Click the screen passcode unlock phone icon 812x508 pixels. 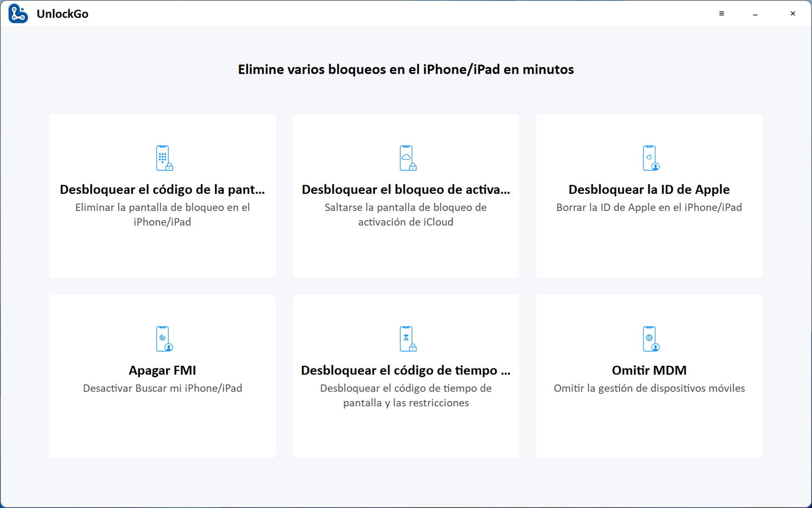click(164, 158)
